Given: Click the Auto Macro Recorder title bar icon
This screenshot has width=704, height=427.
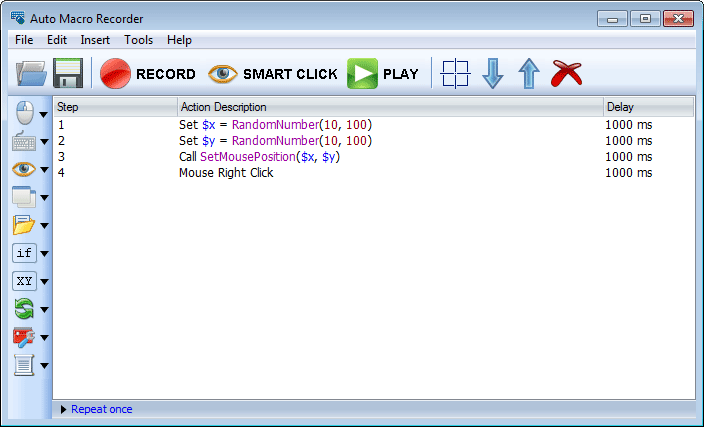Looking at the screenshot, I should (x=18, y=18).
